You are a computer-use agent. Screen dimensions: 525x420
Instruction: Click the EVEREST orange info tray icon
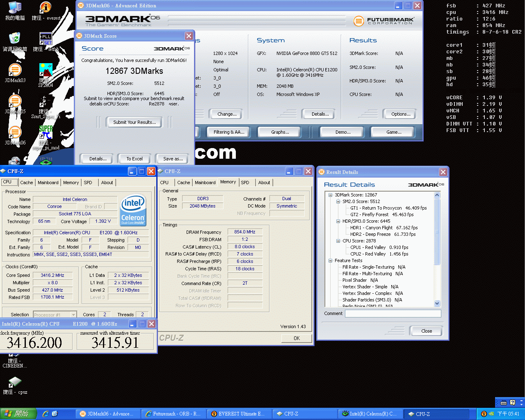click(484, 414)
